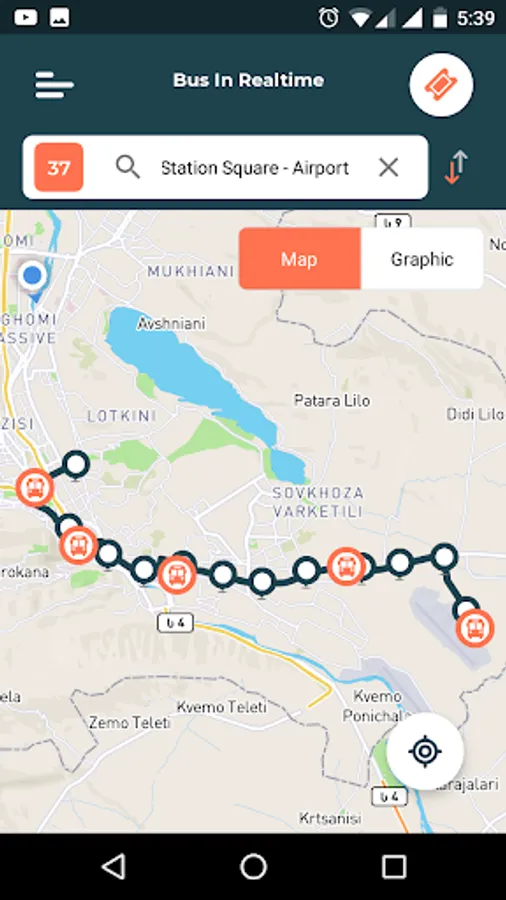This screenshot has height=900, width=506.
Task: Clear the Station Square - Airport search
Action: 388,168
